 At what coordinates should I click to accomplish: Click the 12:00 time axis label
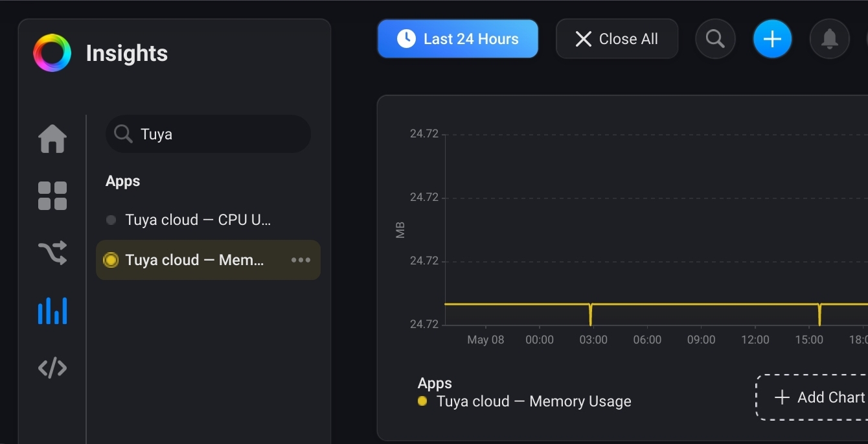[x=755, y=340]
